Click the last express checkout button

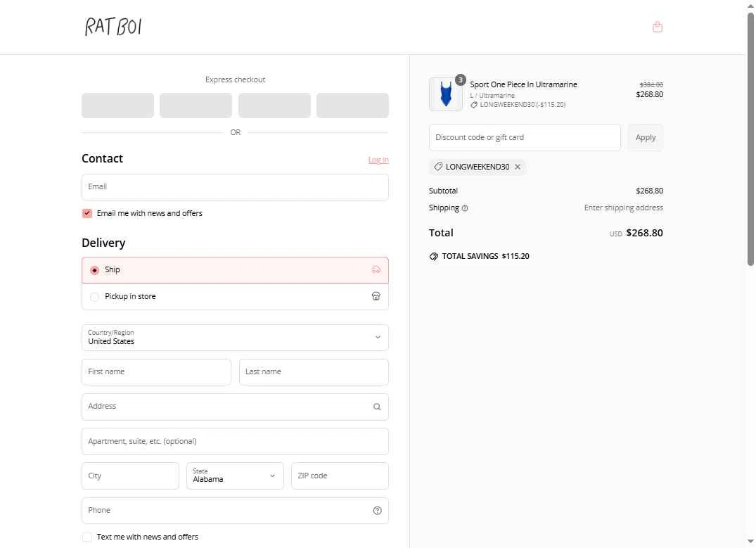click(352, 105)
